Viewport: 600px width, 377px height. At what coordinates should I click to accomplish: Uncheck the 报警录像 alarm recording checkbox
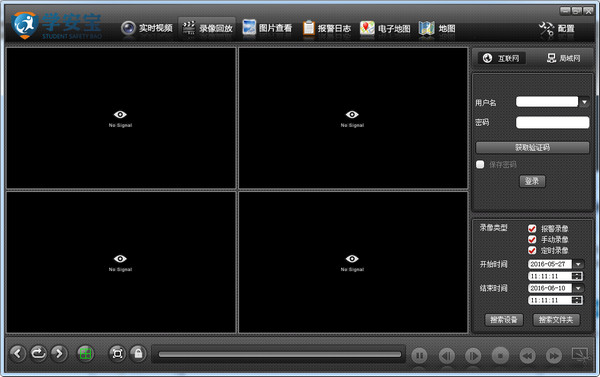click(x=532, y=228)
